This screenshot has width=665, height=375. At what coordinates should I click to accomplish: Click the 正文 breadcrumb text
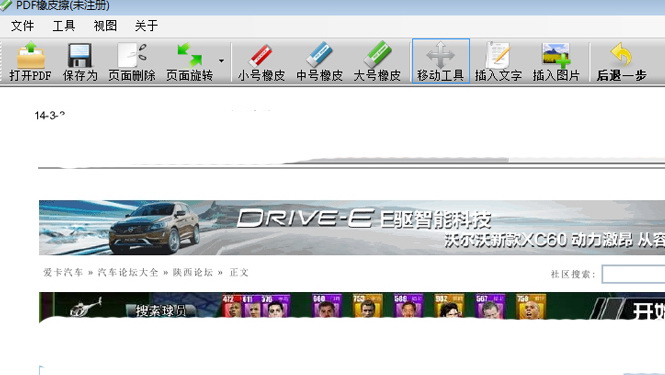(x=239, y=272)
